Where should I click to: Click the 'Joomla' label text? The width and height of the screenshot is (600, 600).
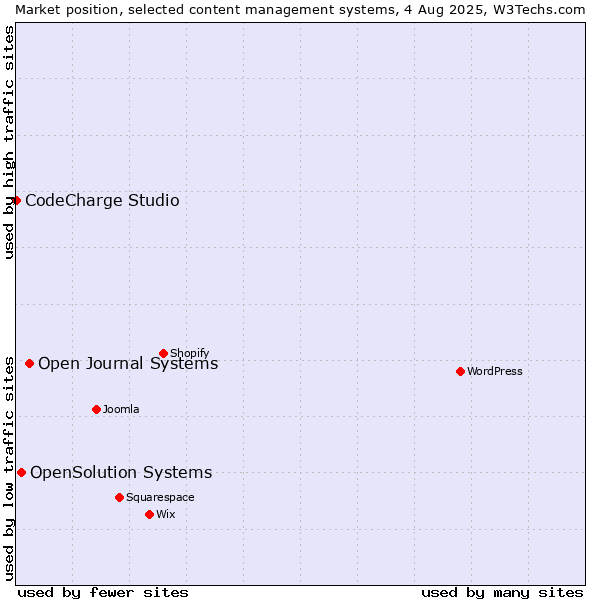tap(121, 409)
